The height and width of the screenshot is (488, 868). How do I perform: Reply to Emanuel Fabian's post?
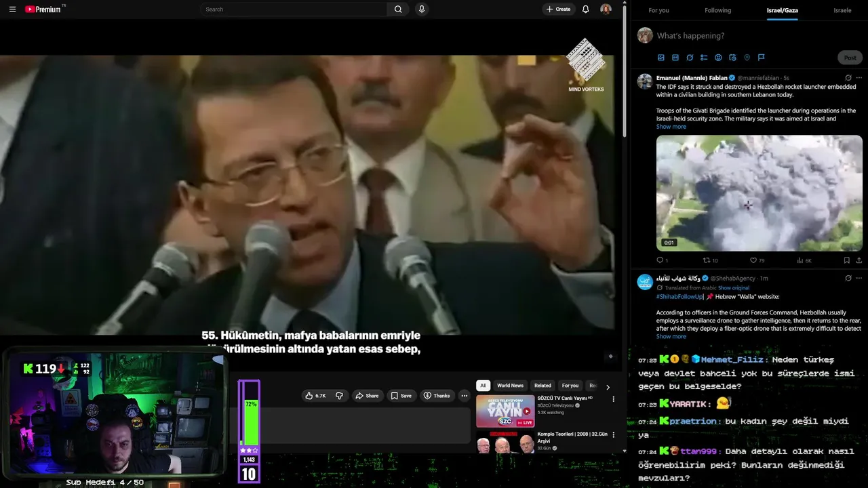(662, 260)
